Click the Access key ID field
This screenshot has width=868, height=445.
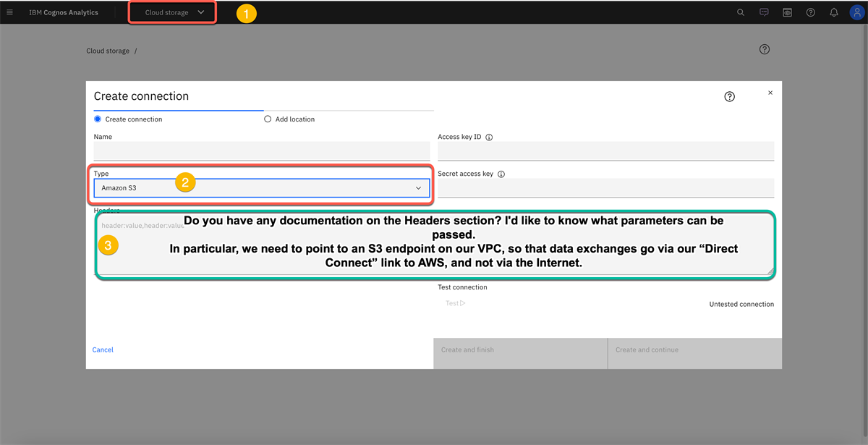click(606, 151)
